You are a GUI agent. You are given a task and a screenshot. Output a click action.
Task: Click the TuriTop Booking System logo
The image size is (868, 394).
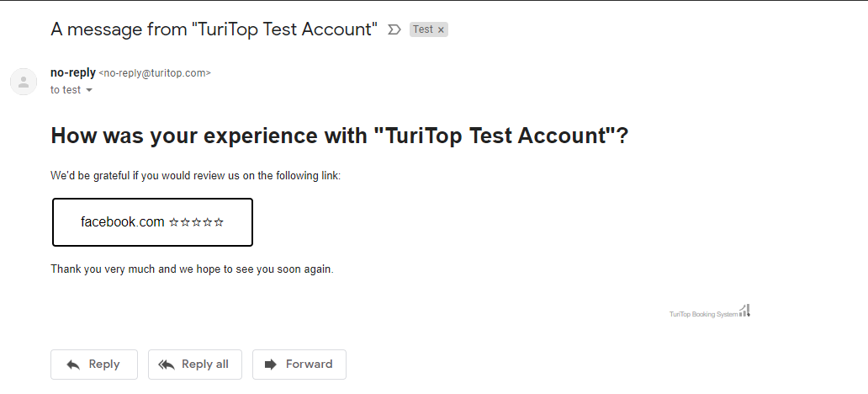710,311
